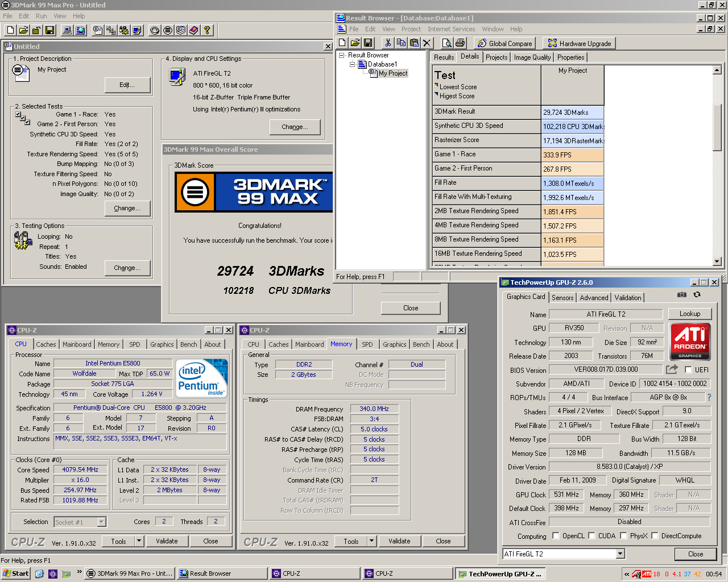Switch to TechPowerUp GPU-Z taskbar button
Image resolution: width=728 pixels, height=582 pixels.
tap(500, 574)
